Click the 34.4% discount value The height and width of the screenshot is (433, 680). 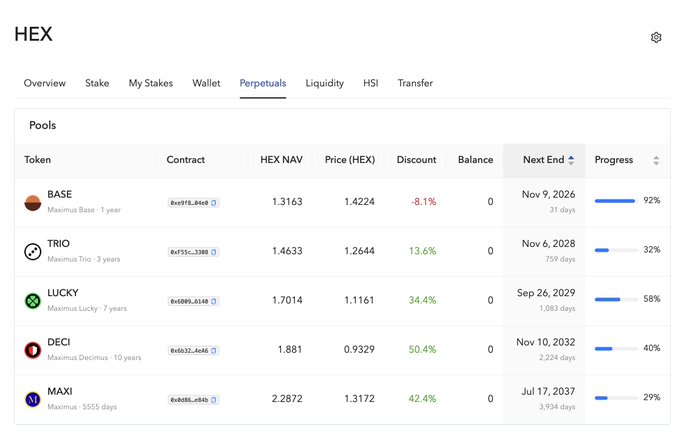pos(422,300)
